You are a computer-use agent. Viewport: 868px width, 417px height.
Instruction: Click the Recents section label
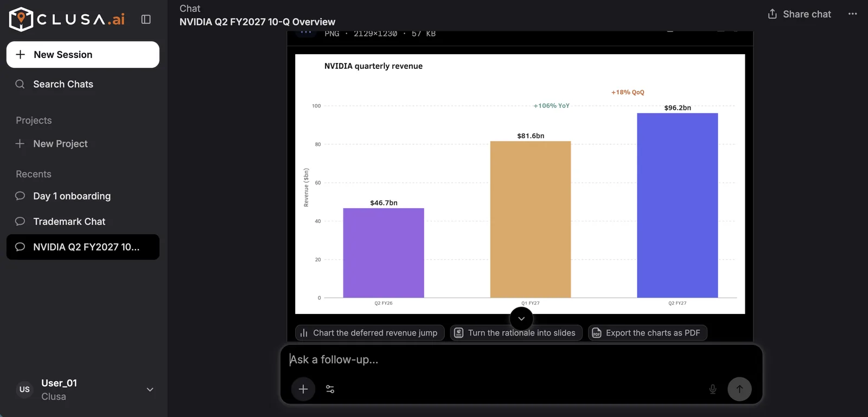click(34, 174)
